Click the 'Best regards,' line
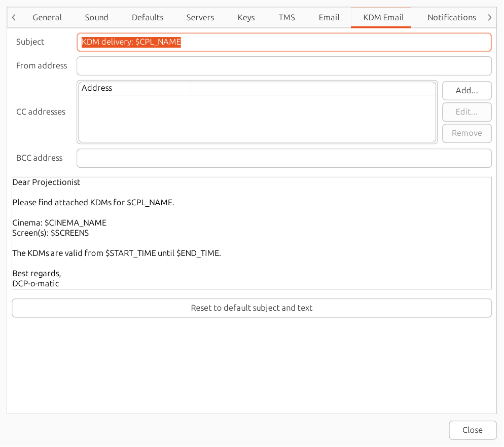 pyautogui.click(x=37, y=274)
